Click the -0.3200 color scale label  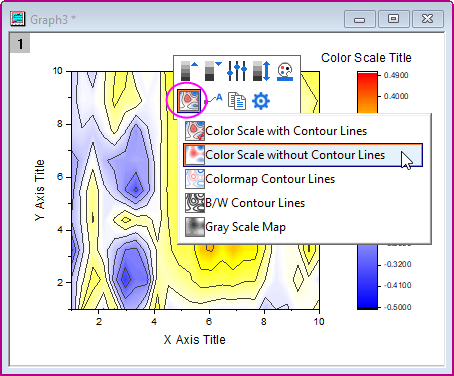click(x=398, y=264)
